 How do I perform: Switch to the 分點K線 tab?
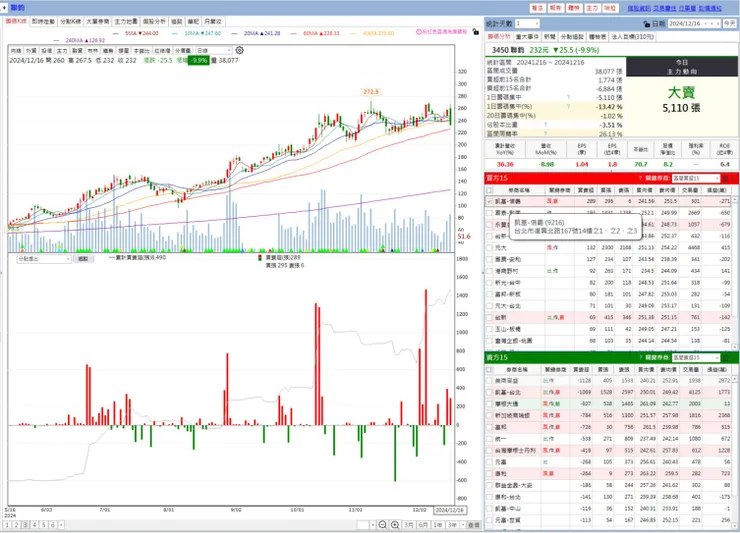[70, 21]
